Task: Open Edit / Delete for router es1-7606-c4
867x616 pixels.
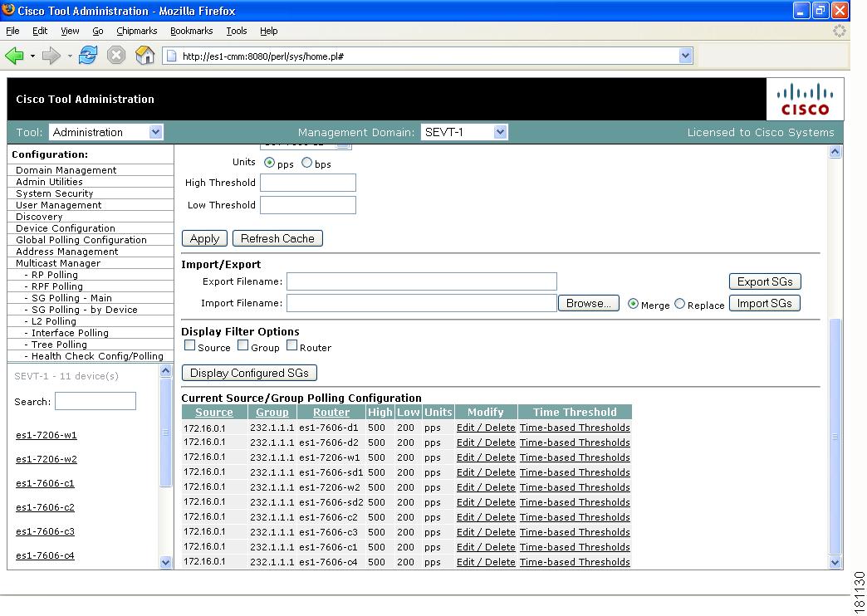Action: (486, 562)
